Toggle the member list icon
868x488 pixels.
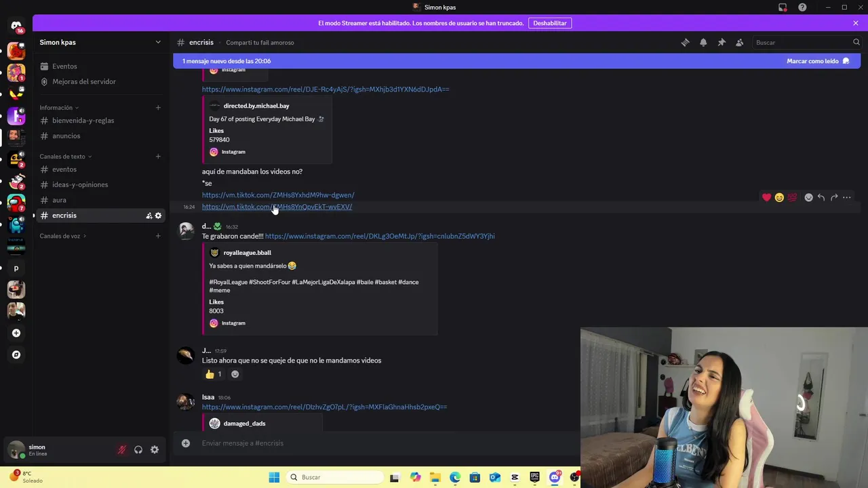click(x=740, y=42)
